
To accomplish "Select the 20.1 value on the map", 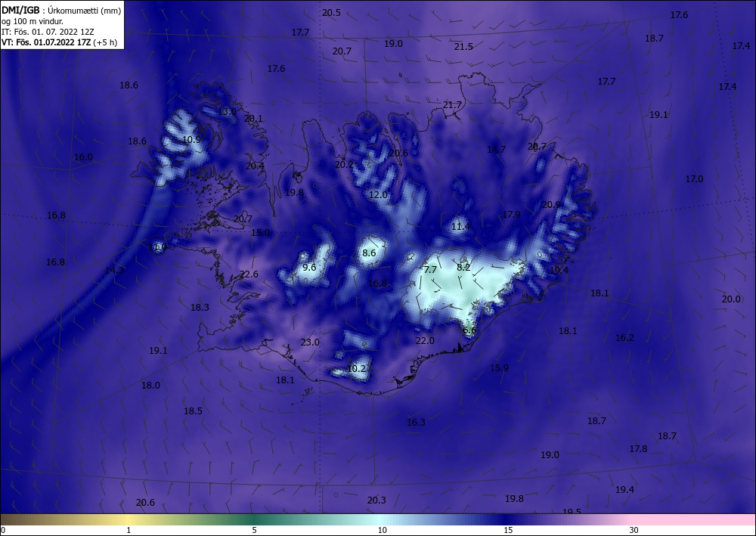I will (253, 118).
